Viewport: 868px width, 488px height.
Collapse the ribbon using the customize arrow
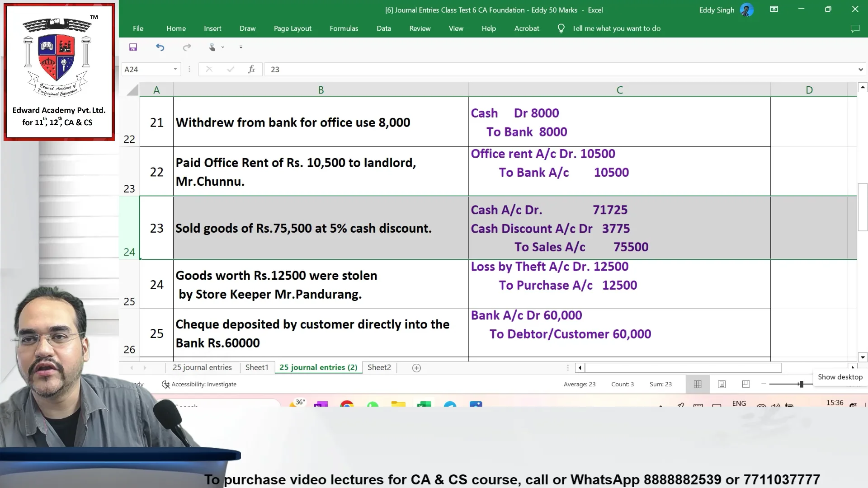[241, 47]
